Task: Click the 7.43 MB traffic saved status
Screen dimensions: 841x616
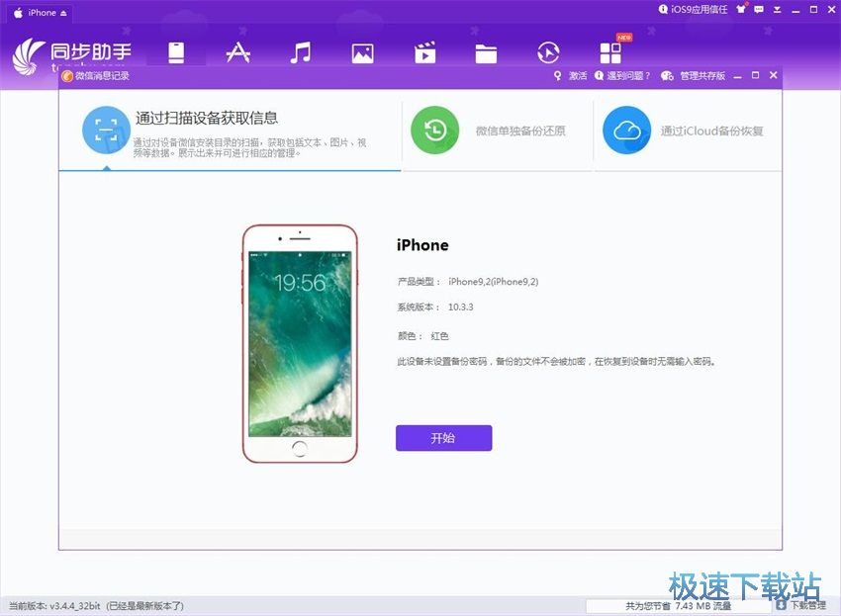Action: tap(679, 606)
